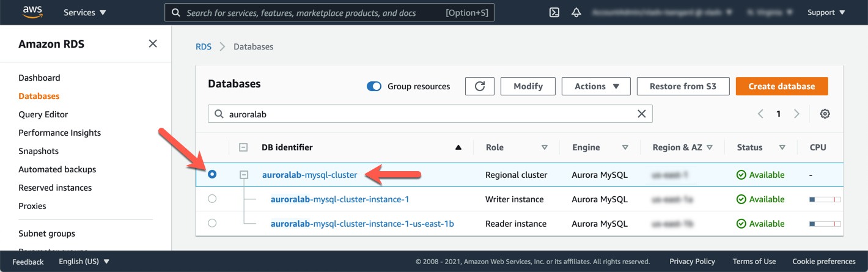
Task: Expand the Services menu
Action: [x=84, y=12]
